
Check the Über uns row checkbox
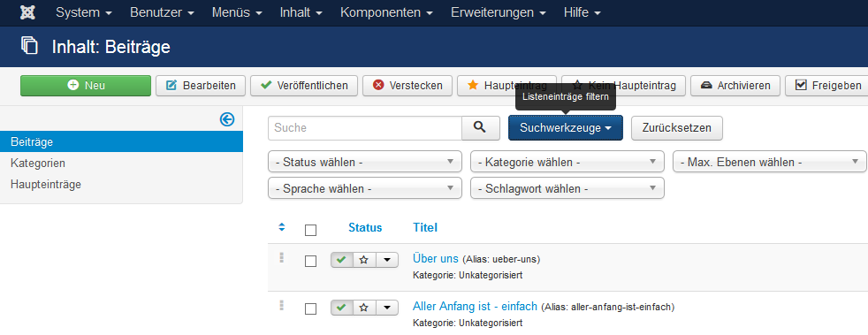tap(310, 261)
